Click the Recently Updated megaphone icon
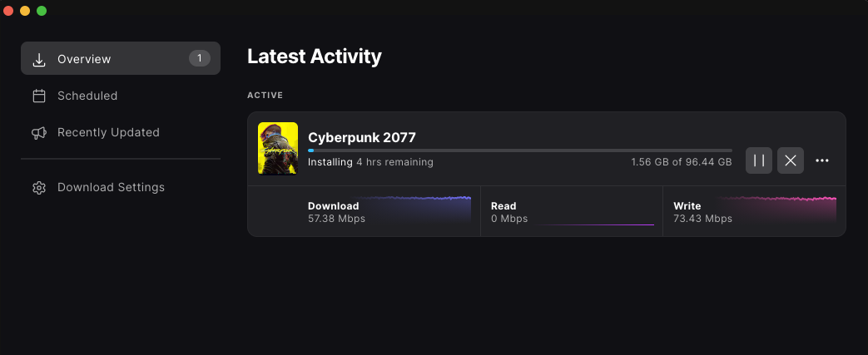The width and height of the screenshot is (868, 355). (x=39, y=133)
